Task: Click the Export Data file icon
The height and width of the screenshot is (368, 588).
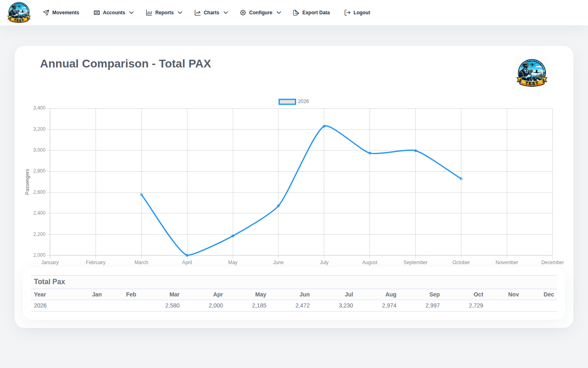Action: (x=296, y=13)
